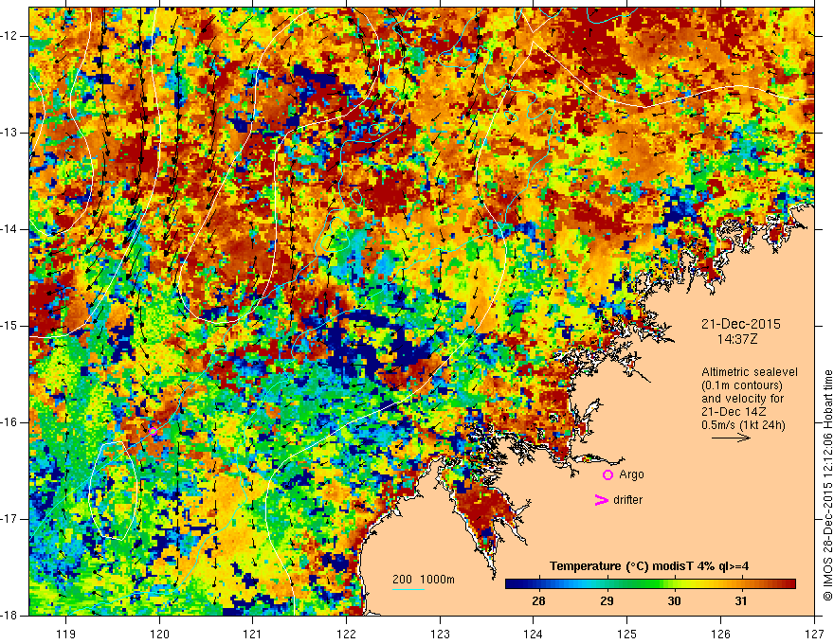Click the latitude axis label -12

tap(10, 36)
